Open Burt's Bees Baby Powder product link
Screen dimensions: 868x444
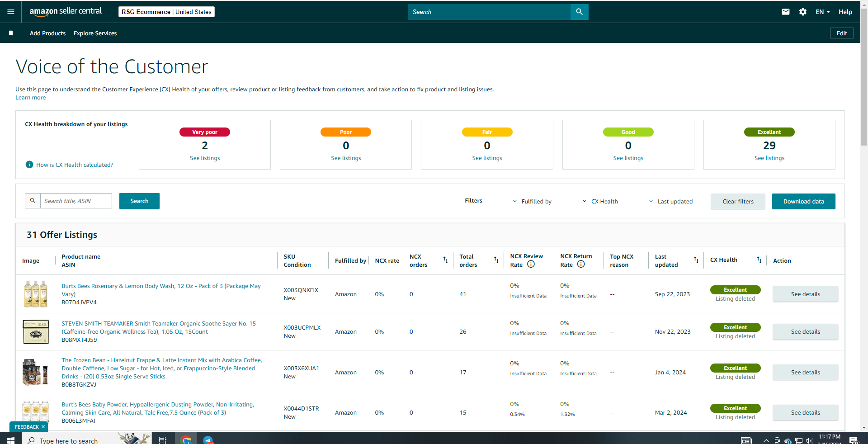(x=158, y=408)
